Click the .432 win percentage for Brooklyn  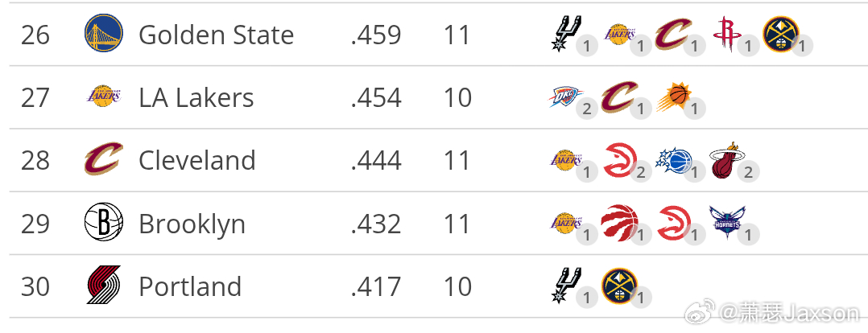coord(375,224)
